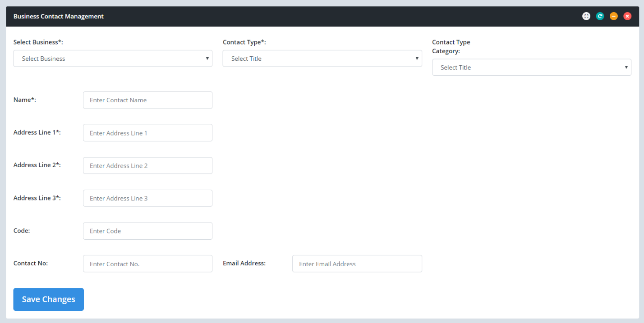Viewport: 644px width, 323px height.
Task: Click the Address Line 3 text field
Action: click(x=147, y=198)
